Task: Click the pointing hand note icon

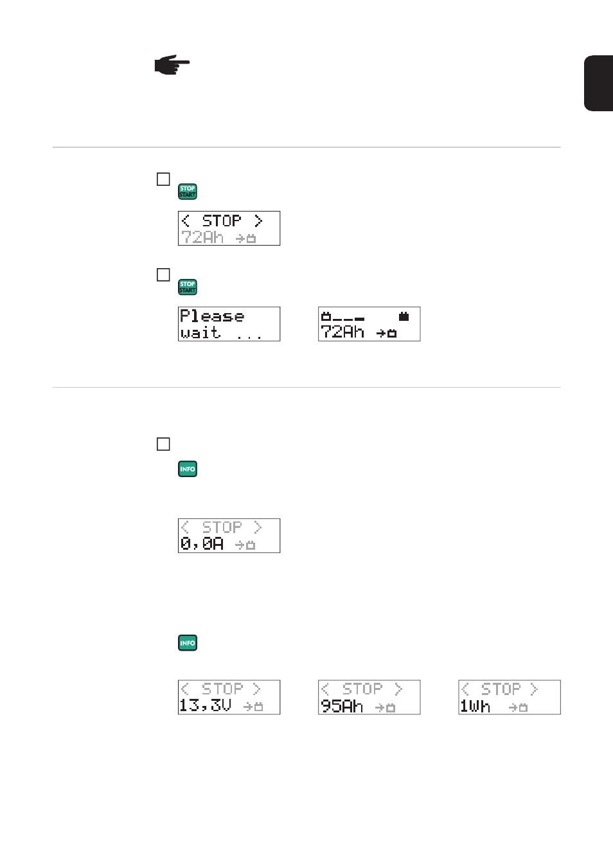Action: click(172, 65)
